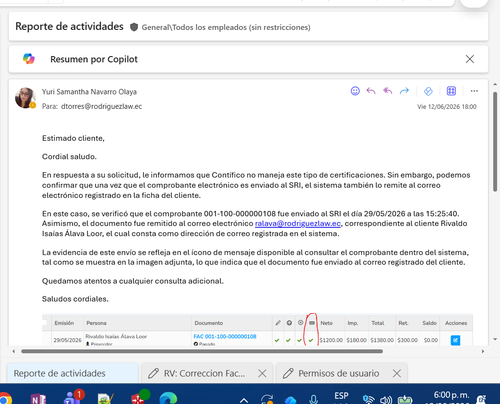The width and height of the screenshot is (500, 404).
Task: Click the diamond-shaped icon after the forward arrow
Action: (428, 91)
